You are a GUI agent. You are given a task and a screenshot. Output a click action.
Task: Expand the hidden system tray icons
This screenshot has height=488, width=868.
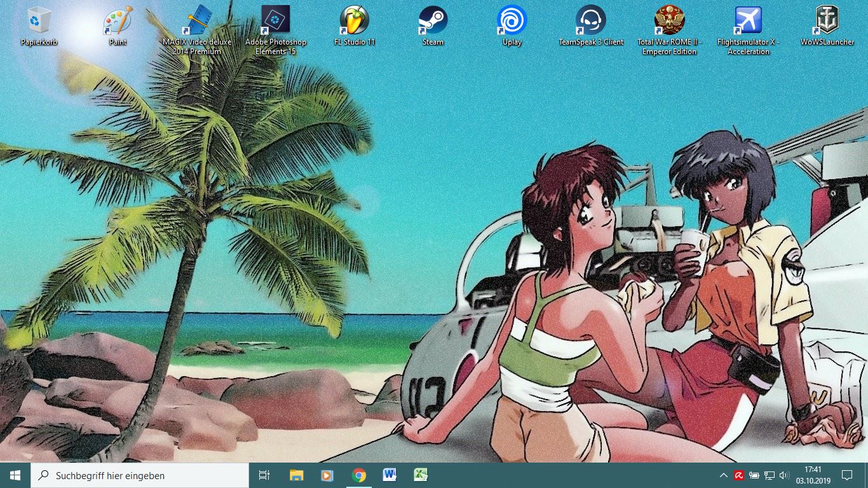(724, 475)
